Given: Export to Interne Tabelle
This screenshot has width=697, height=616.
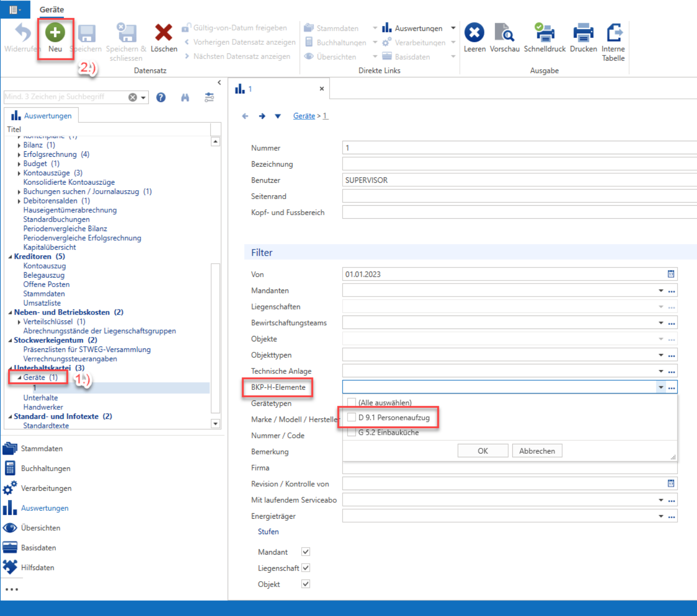Looking at the screenshot, I should click(614, 33).
